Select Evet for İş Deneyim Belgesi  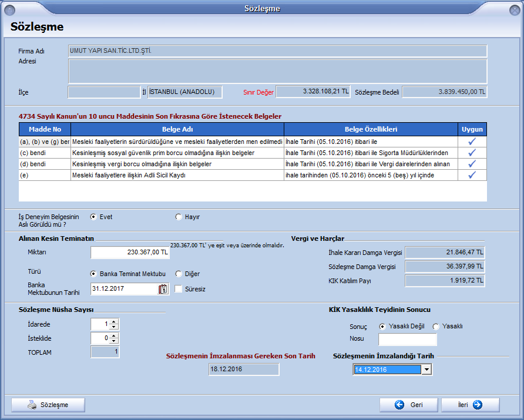pos(93,217)
